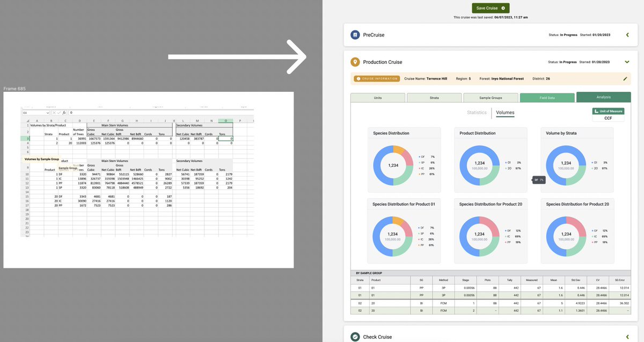
Task: Switch to the Strata tab
Action: pos(434,97)
